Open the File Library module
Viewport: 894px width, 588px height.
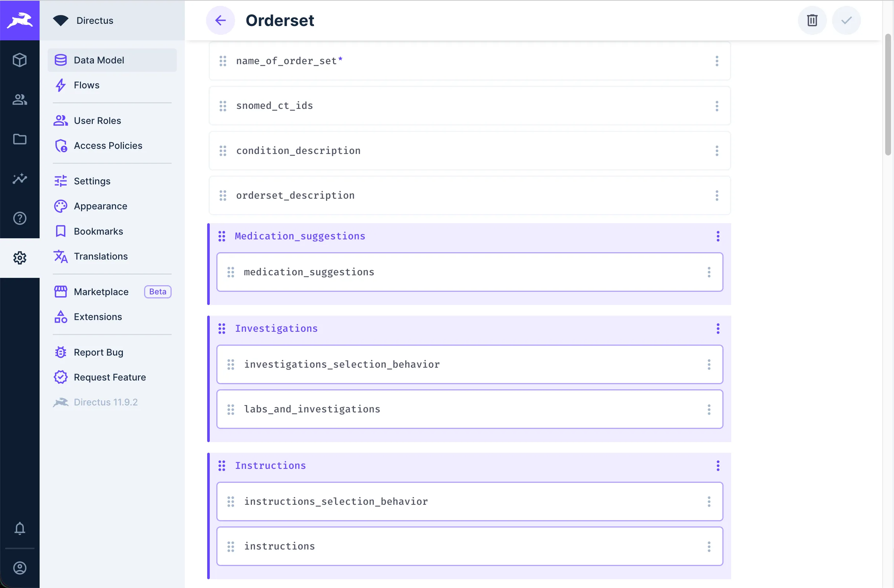[19, 139]
